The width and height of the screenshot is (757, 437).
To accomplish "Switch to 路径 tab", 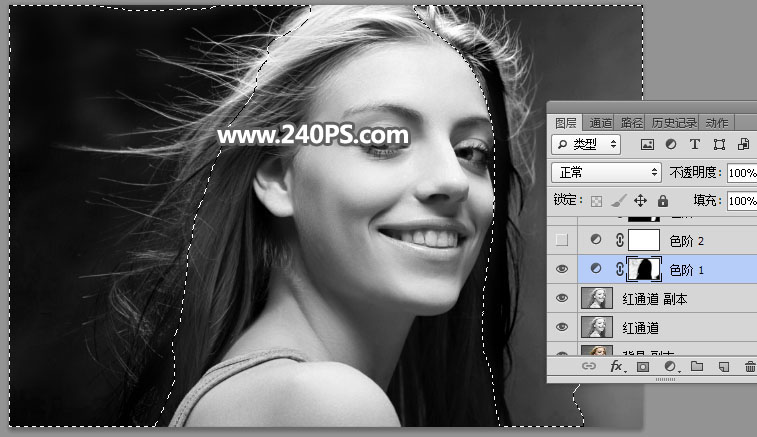I will click(x=631, y=123).
